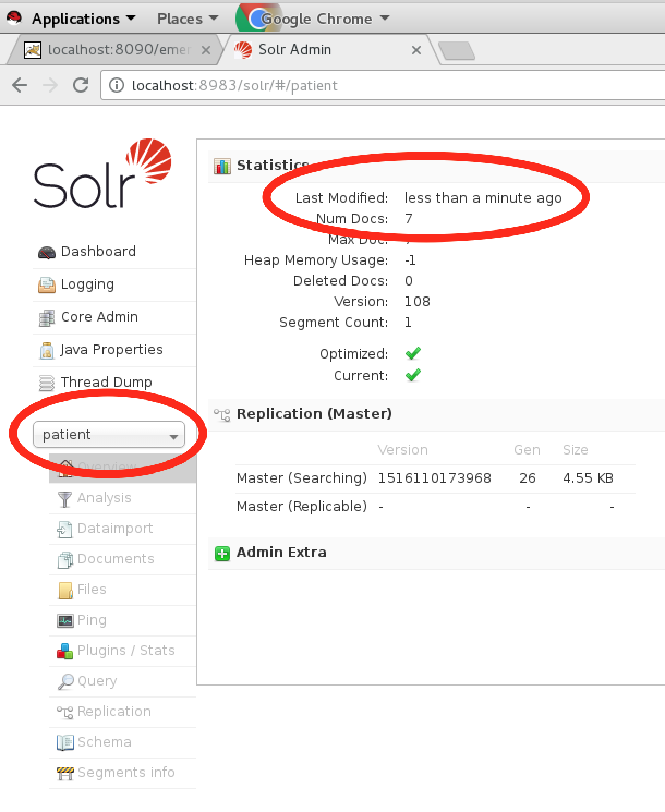Open Thread Dump link
This screenshot has width=665, height=812.
[106, 383]
